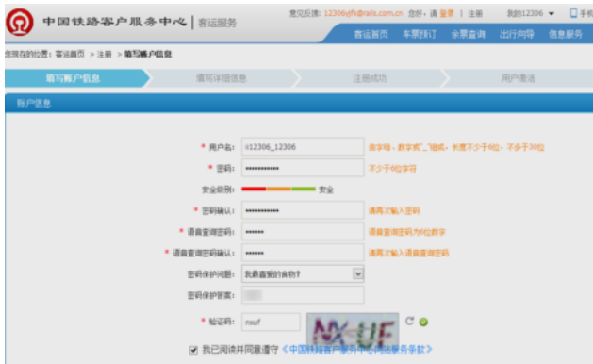
Task: Click 客运首页 in the breadcrumb
Action: pyautogui.click(x=70, y=54)
